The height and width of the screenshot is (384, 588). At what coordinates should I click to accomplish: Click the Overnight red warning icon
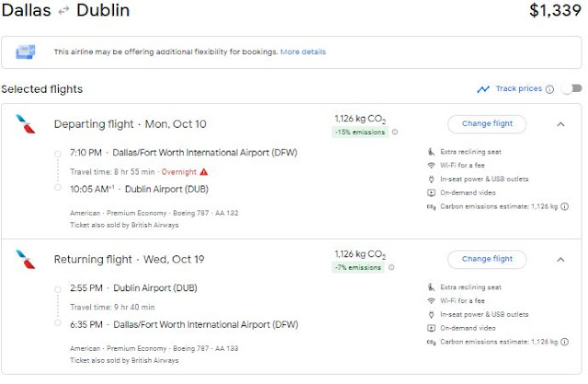pos(204,172)
